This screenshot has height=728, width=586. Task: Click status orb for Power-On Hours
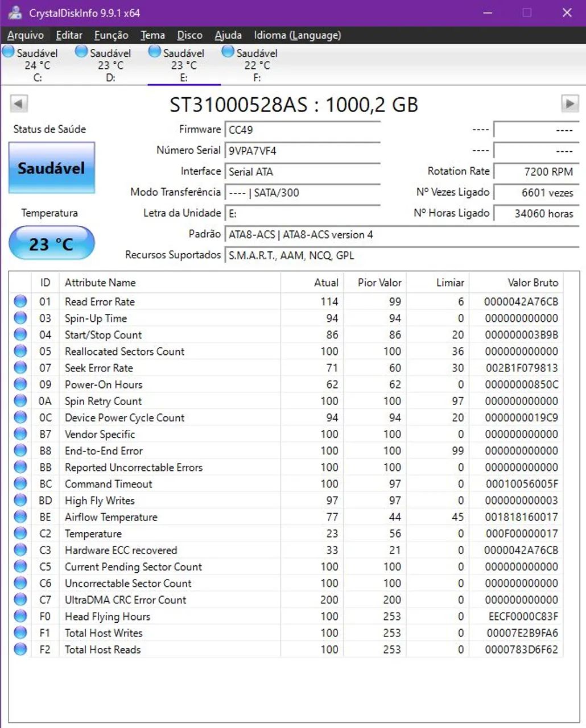(20, 384)
